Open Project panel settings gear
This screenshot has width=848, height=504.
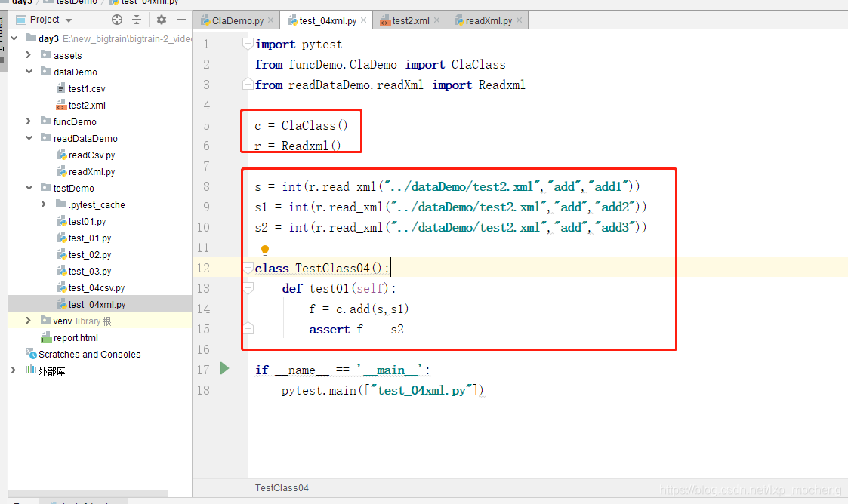161,20
